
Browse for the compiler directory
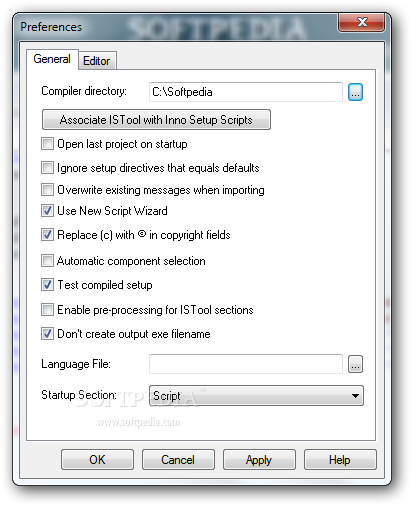(355, 92)
